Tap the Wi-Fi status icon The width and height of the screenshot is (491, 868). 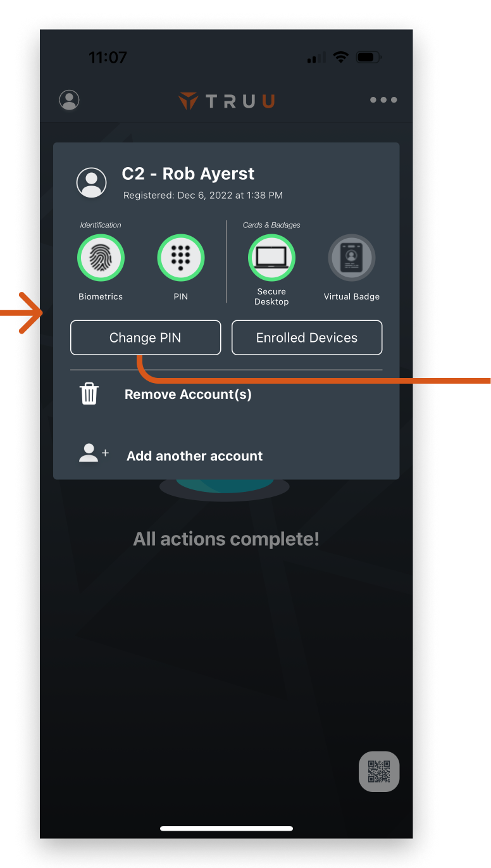click(341, 57)
